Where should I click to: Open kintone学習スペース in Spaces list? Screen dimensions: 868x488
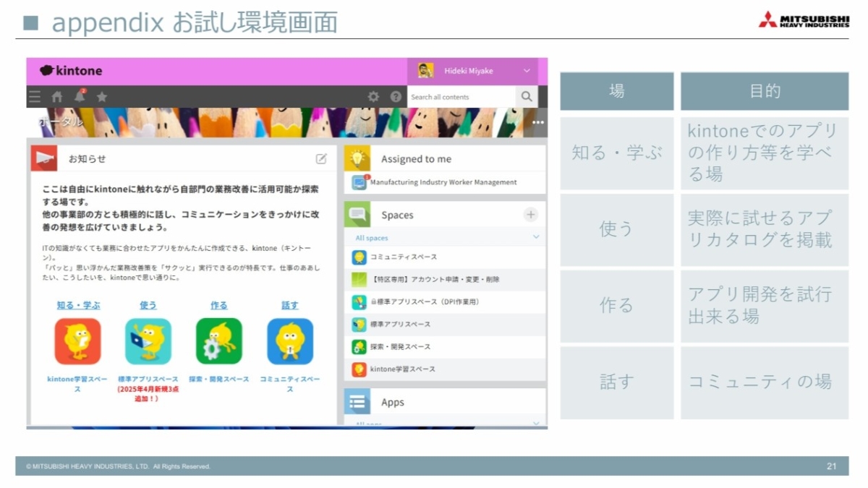click(403, 369)
